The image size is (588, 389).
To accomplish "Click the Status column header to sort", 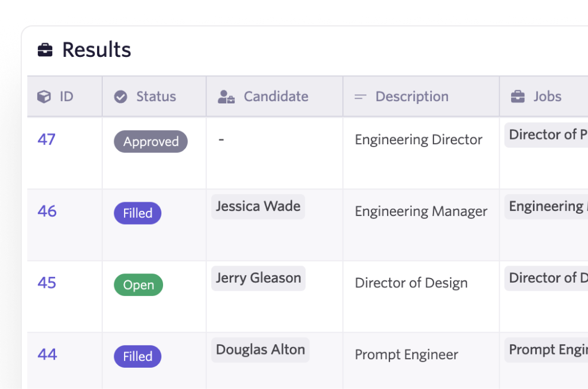I will point(155,96).
